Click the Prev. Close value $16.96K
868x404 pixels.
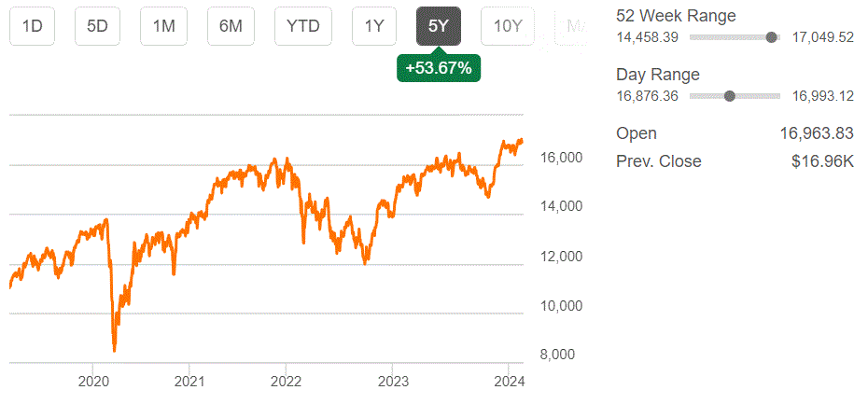tap(822, 161)
